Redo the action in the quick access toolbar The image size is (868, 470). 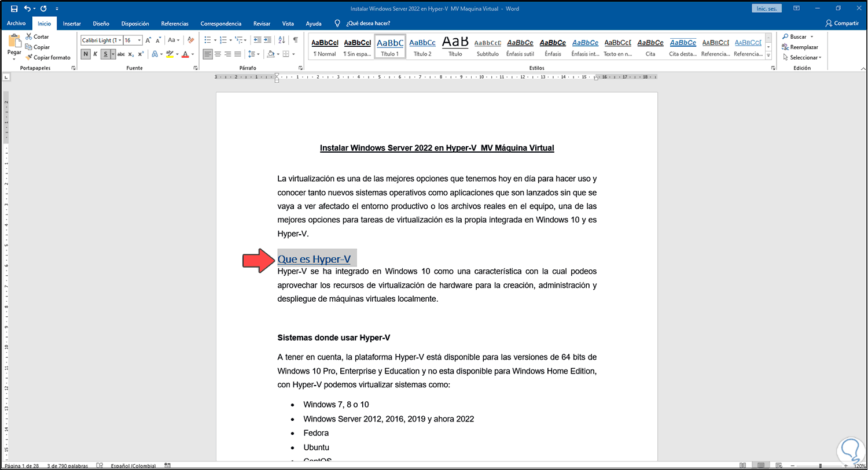pyautogui.click(x=43, y=9)
